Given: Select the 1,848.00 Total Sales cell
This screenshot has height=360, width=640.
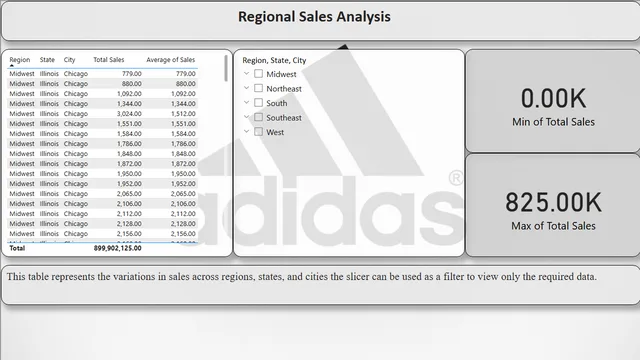Looking at the screenshot, I should [129, 154].
